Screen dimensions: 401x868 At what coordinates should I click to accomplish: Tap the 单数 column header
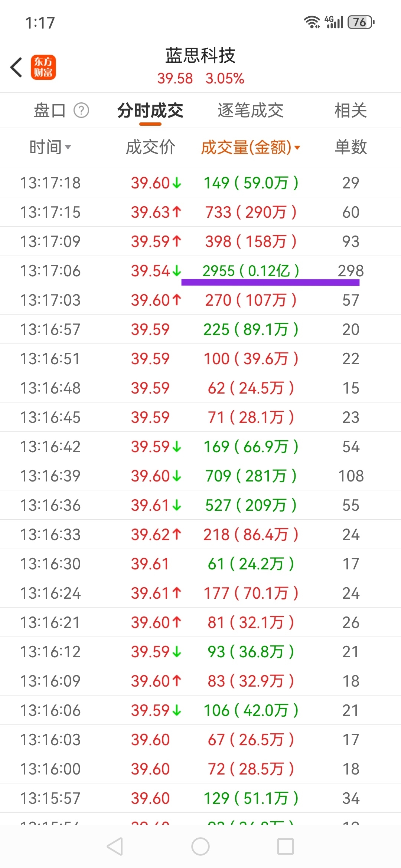351,147
